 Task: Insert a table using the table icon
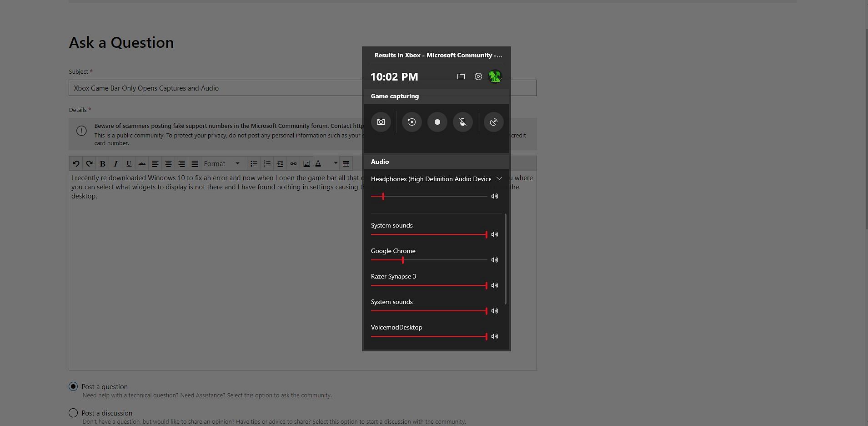pos(346,164)
